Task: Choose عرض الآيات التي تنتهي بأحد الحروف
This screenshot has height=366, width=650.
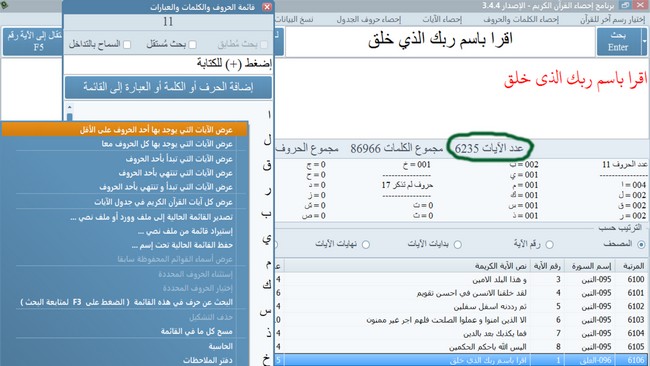Action: (x=124, y=173)
